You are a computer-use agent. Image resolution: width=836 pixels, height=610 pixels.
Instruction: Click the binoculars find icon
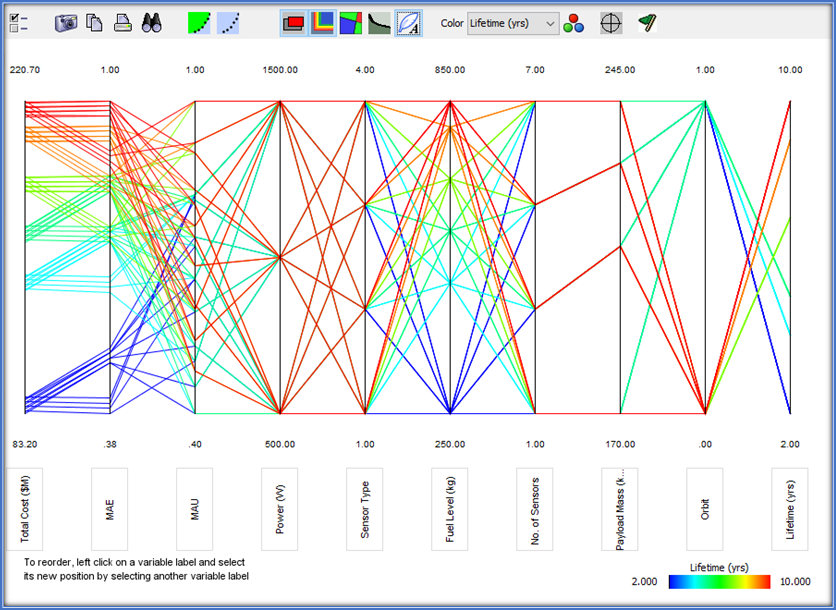[152, 23]
